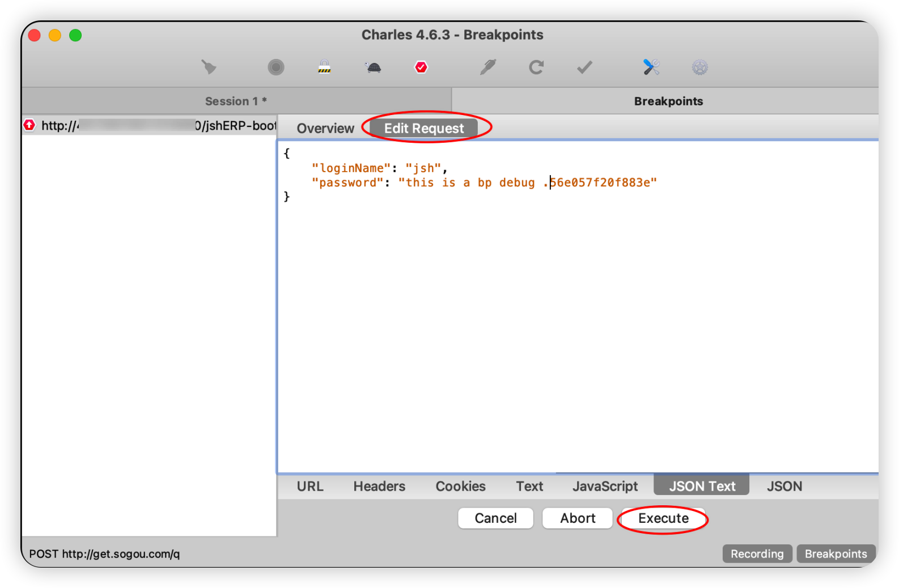
Task: Open the URL bottom tab
Action: (310, 487)
